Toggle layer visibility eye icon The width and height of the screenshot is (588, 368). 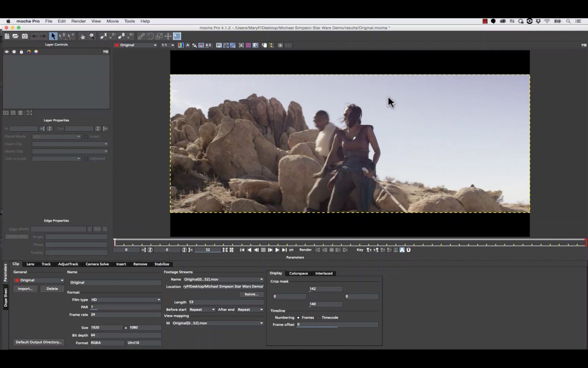tap(7, 52)
